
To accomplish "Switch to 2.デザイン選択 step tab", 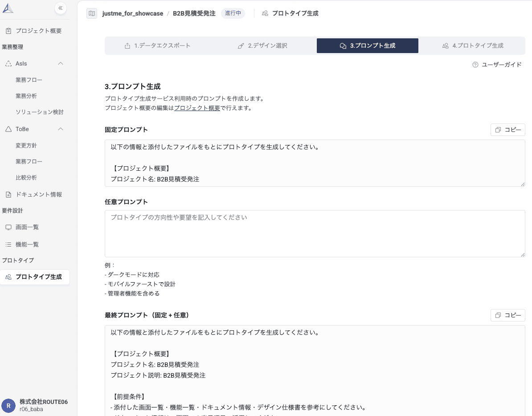I will (262, 45).
